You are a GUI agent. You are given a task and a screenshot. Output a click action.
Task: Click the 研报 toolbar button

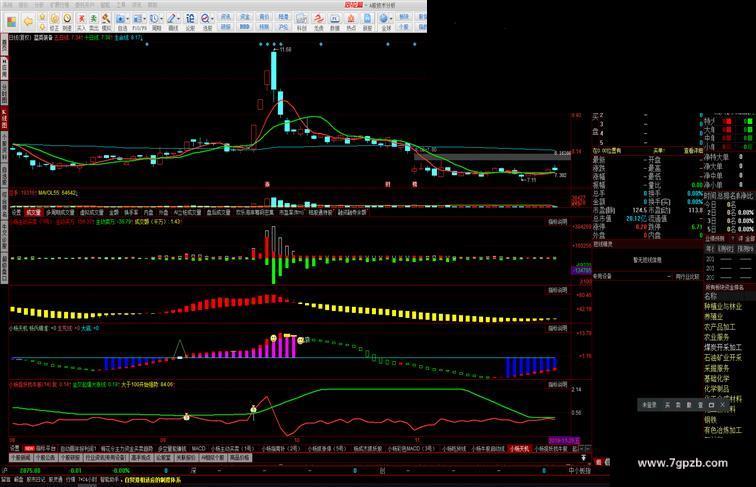point(226,27)
